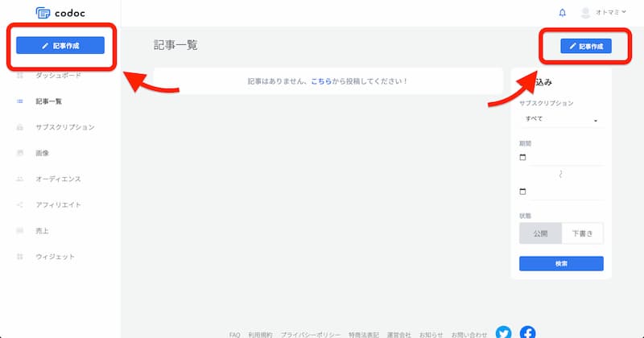
Task: Open アフィリエイト in sidebar
Action: 58,204
